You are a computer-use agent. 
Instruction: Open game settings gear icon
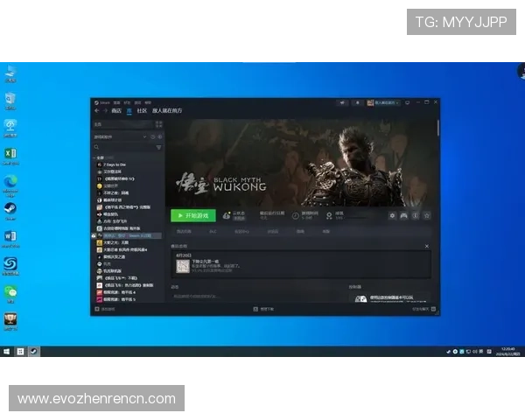coord(392,215)
